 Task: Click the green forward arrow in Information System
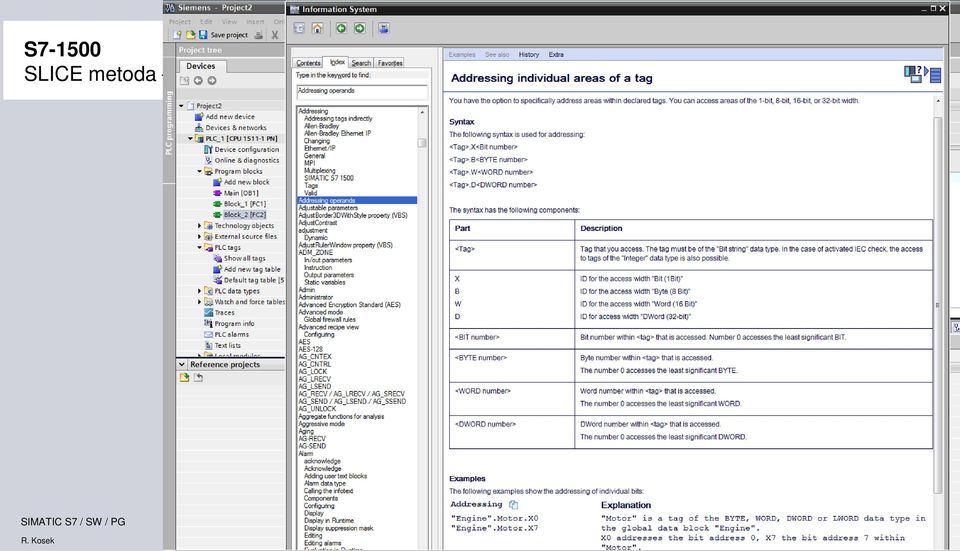tap(359, 28)
